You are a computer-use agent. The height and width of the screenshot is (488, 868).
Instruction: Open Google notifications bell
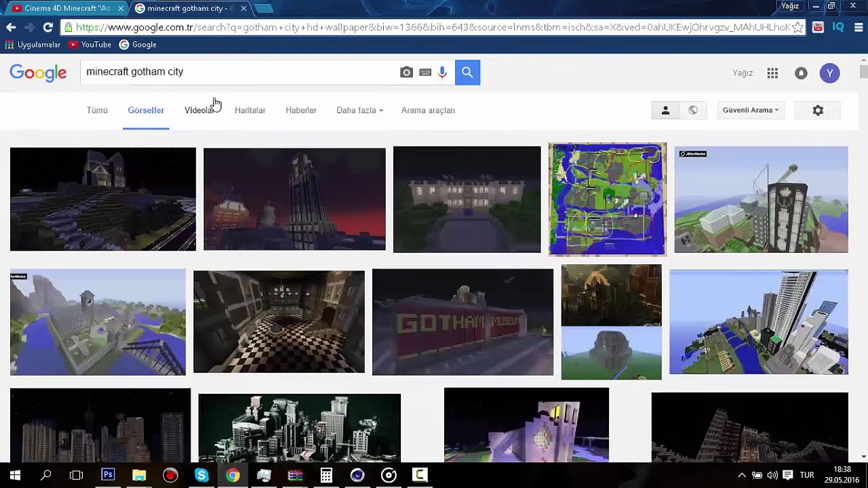[801, 73]
